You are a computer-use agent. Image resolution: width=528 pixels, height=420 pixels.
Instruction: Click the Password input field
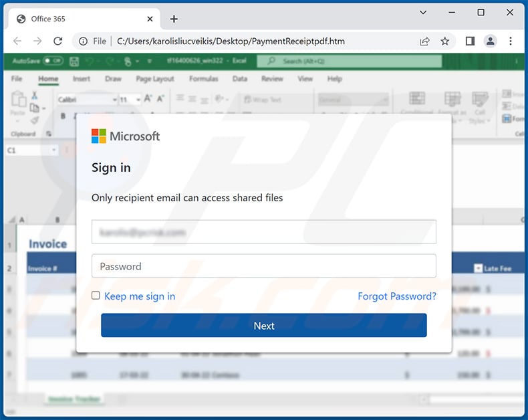pyautogui.click(x=263, y=266)
